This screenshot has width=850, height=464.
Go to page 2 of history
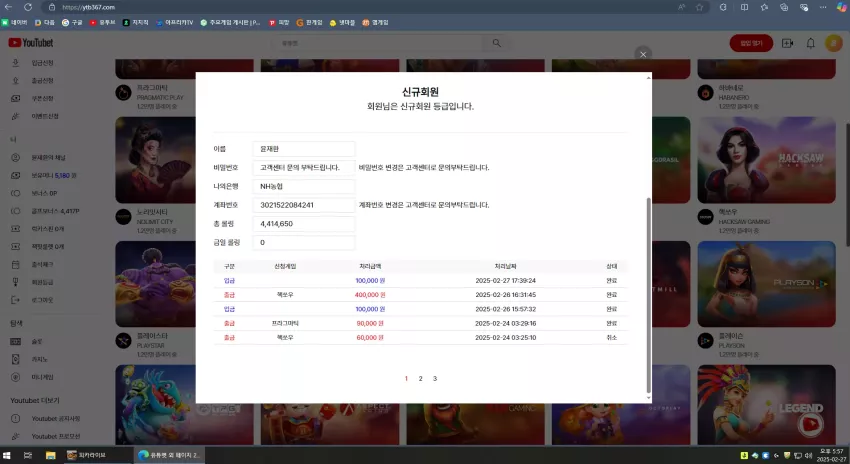pyautogui.click(x=420, y=379)
